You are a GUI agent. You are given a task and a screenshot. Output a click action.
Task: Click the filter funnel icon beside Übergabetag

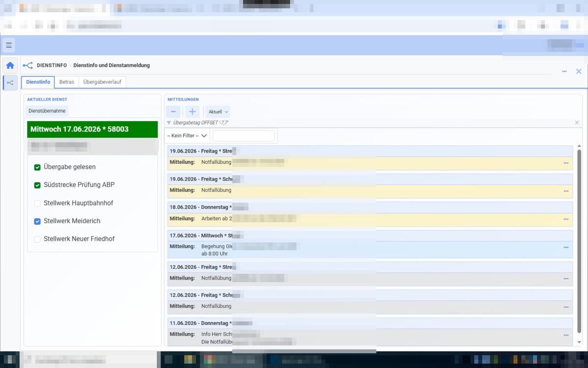(x=169, y=123)
